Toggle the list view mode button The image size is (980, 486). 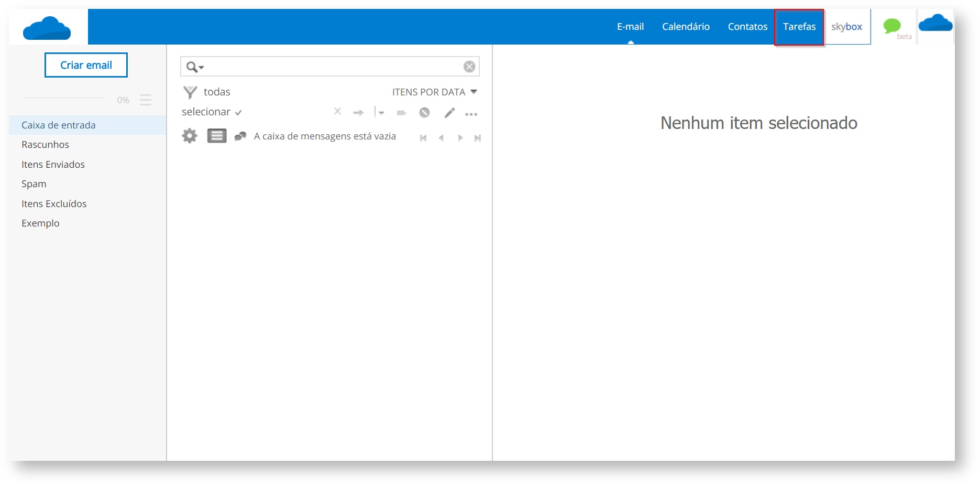point(216,136)
